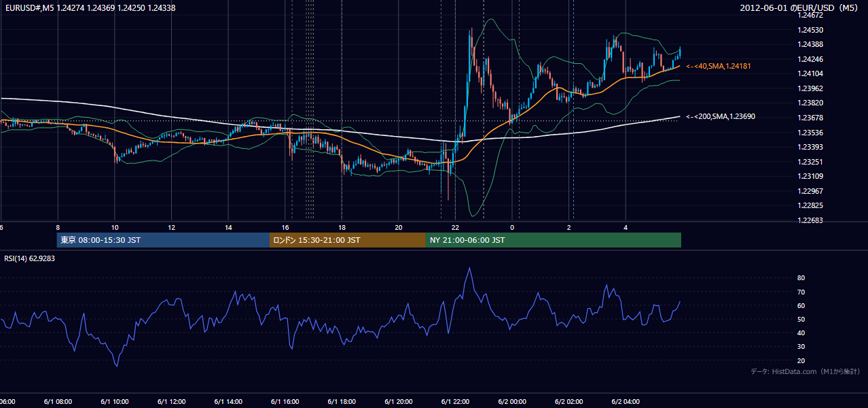The image size is (868, 408).
Task: Click the hour label 18 under the price chart
Action: pos(342,228)
